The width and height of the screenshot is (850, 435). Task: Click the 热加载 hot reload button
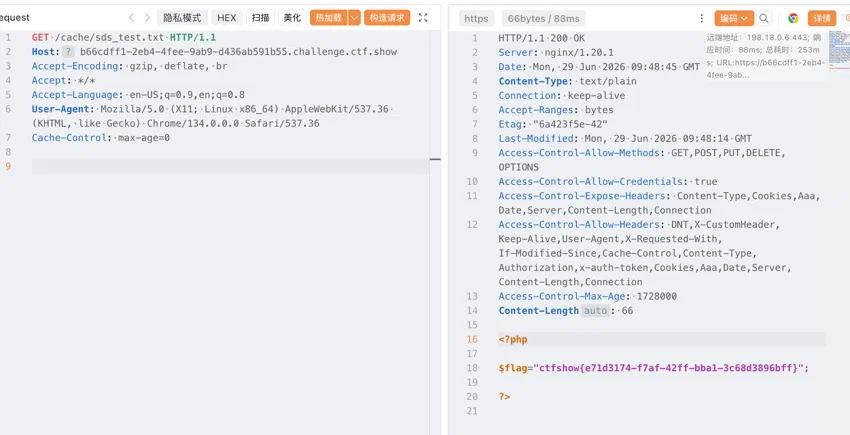click(329, 18)
